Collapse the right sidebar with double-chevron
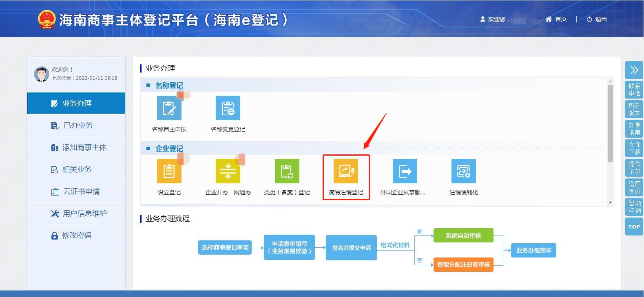 [634, 70]
